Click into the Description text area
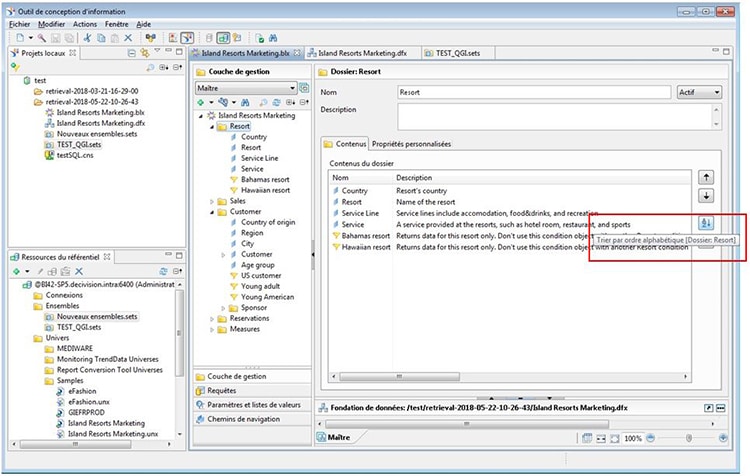This screenshot has width=750, height=476. [555, 116]
